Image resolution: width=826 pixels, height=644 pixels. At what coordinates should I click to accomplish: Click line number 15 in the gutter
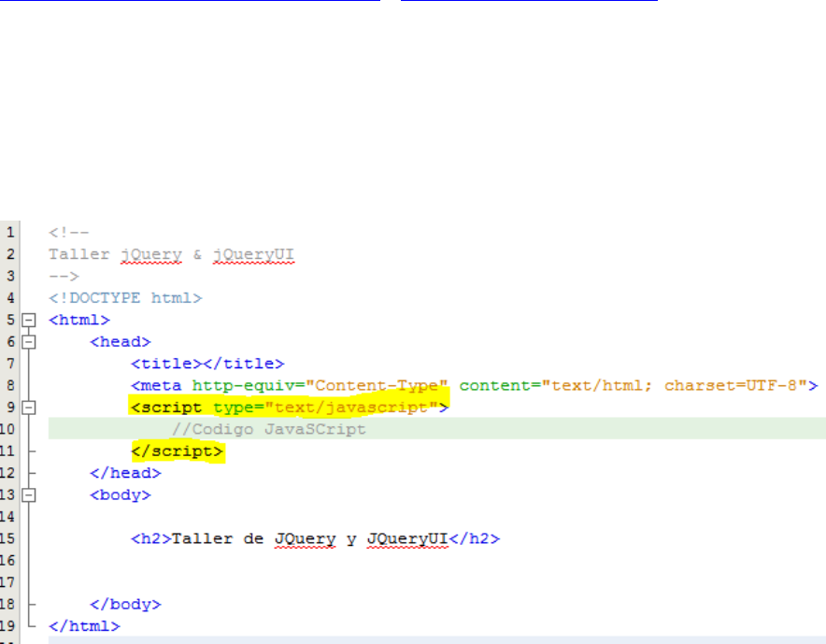pos(7,538)
